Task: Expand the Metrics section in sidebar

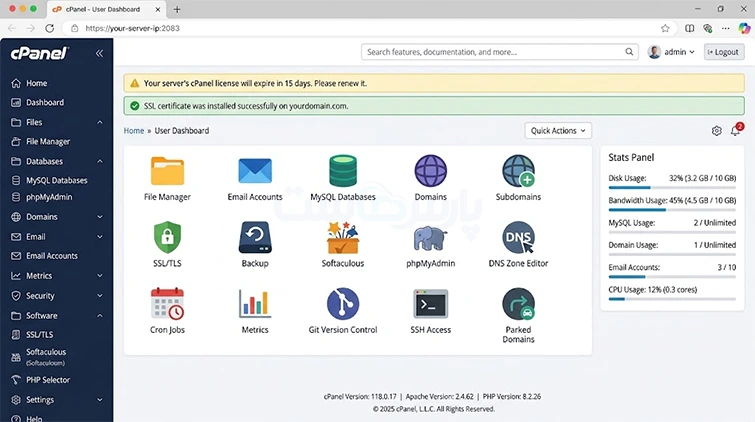Action: 100,276
